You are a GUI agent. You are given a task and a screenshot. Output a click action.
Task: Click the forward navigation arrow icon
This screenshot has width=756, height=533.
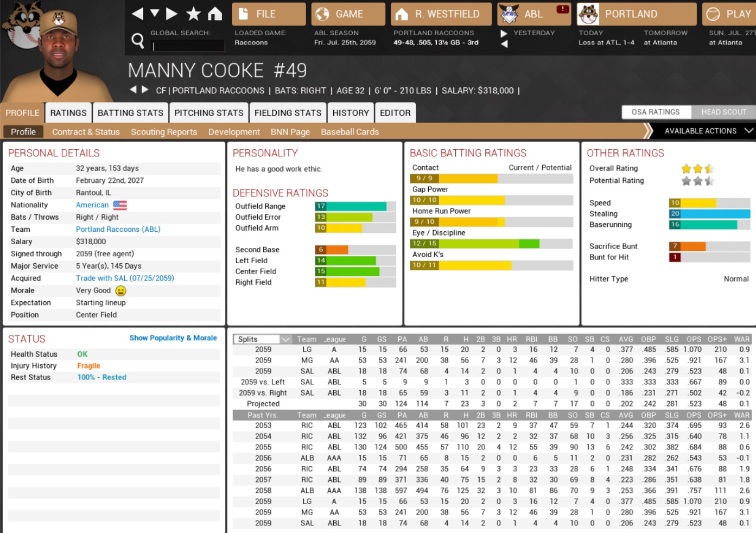[172, 14]
